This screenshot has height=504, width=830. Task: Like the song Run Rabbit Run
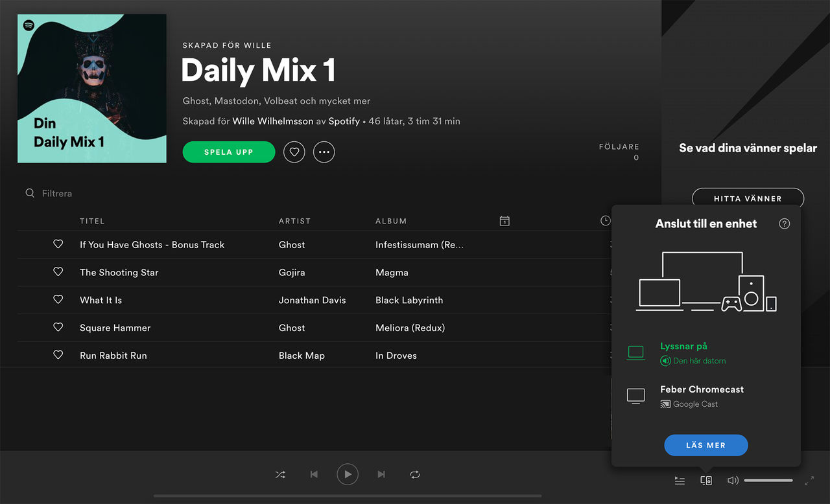click(58, 355)
